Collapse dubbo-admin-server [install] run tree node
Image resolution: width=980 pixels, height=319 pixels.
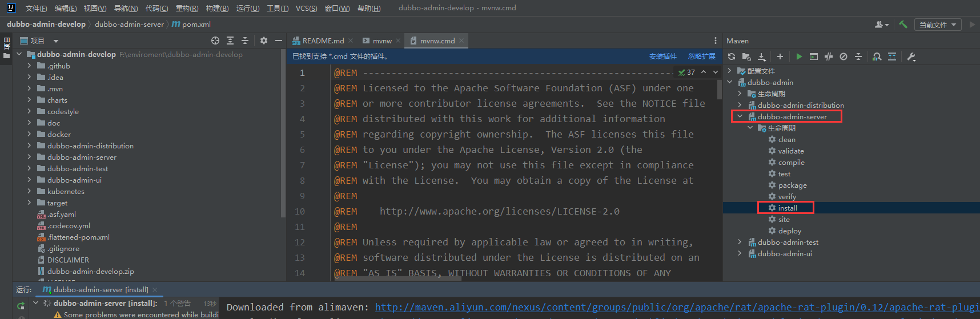point(35,303)
